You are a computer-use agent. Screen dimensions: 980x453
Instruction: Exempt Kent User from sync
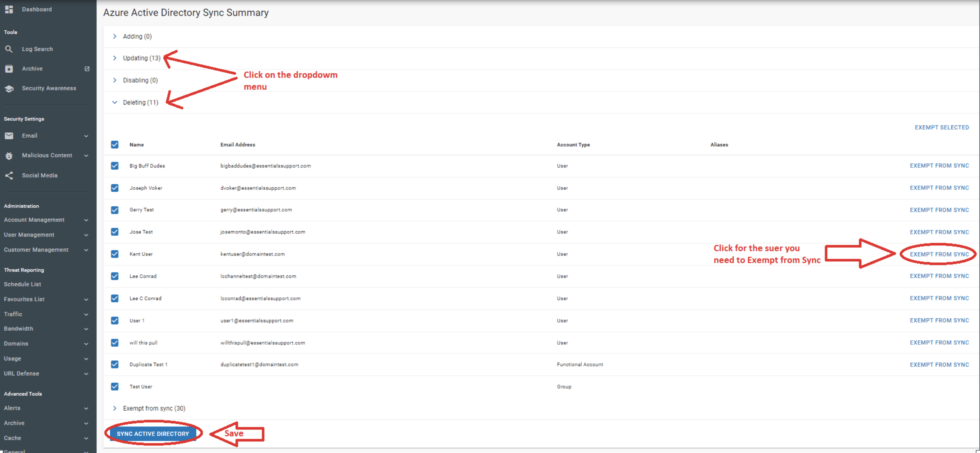point(939,254)
